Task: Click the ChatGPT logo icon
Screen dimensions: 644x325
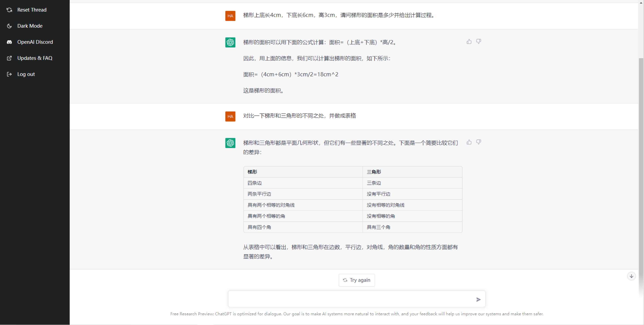Action: coord(230,42)
